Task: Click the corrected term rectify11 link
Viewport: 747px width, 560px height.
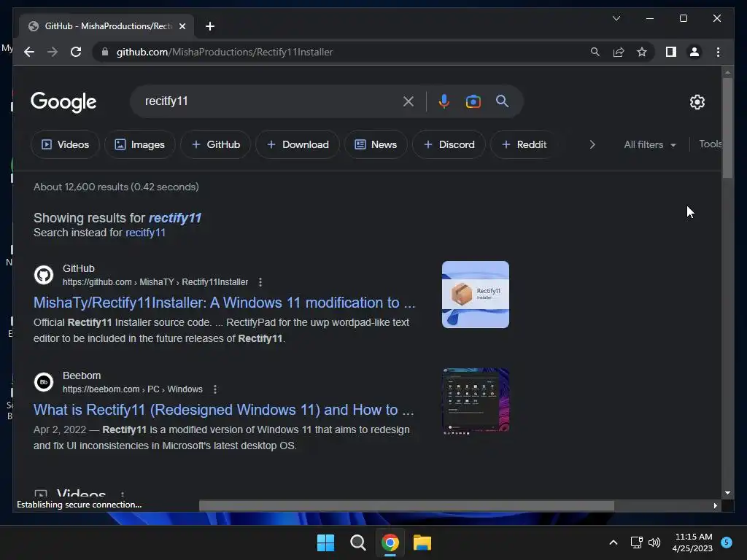Action: [175, 217]
